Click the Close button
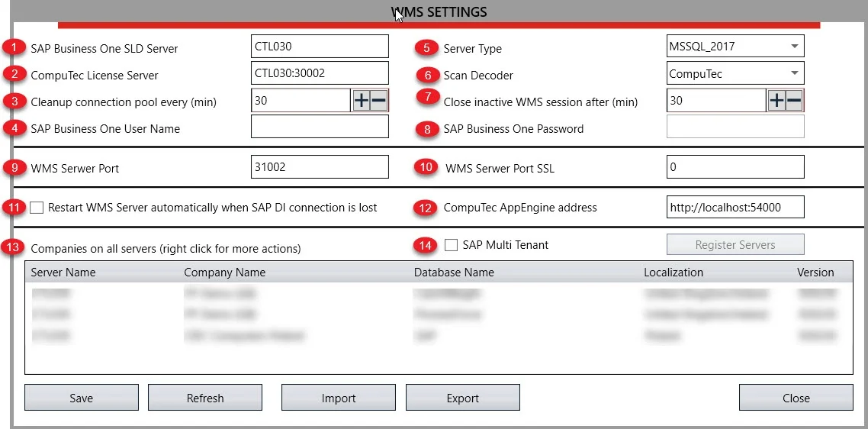This screenshot has width=868, height=429. [796, 398]
